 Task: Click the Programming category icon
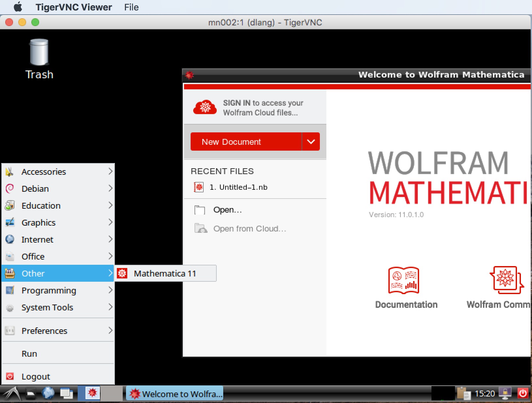click(10, 290)
